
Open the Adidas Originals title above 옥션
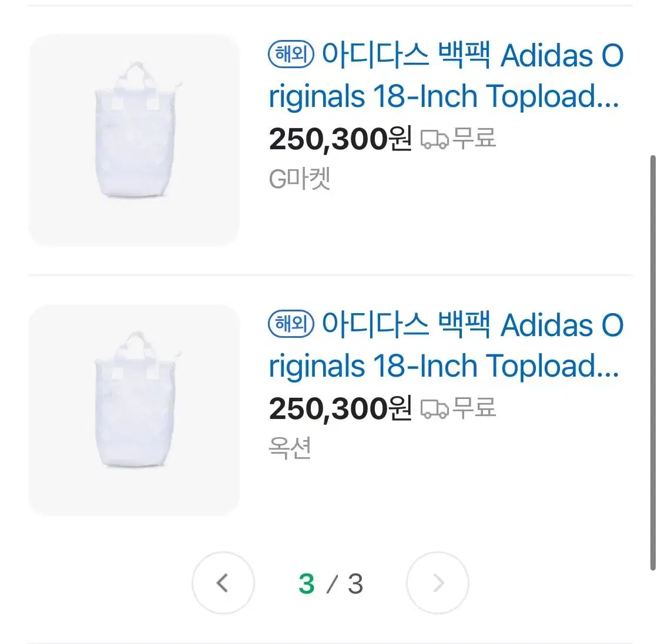coord(445,346)
